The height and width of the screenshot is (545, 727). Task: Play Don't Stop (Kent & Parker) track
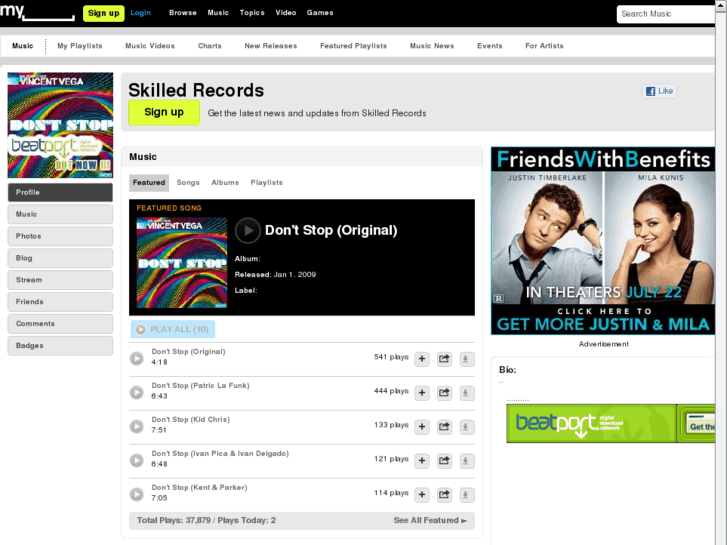pos(136,494)
